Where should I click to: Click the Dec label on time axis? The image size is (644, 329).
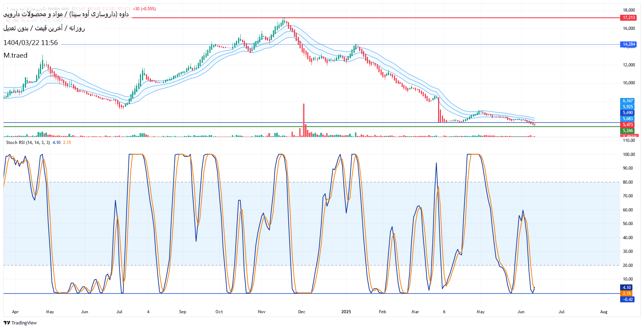pyautogui.click(x=302, y=312)
